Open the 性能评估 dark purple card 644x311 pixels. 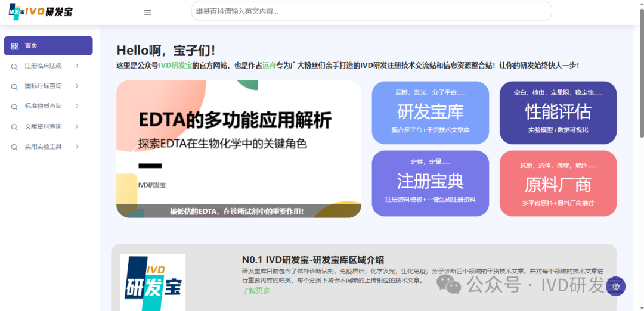558,113
